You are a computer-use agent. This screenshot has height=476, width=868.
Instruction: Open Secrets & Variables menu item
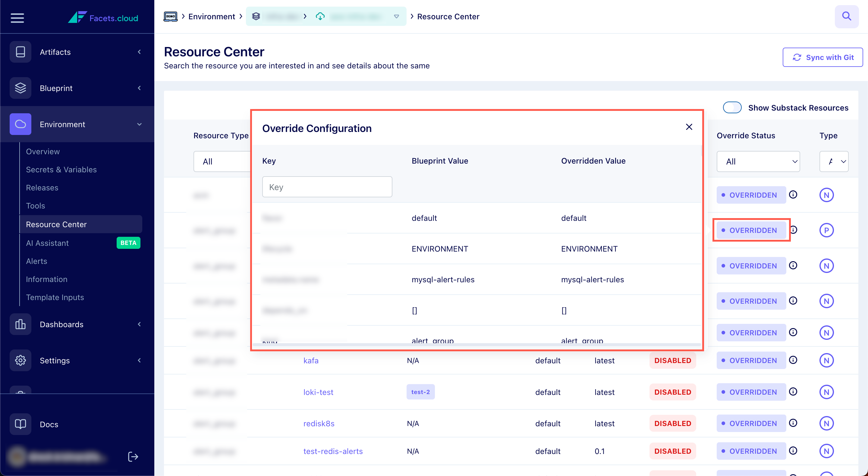tap(61, 169)
